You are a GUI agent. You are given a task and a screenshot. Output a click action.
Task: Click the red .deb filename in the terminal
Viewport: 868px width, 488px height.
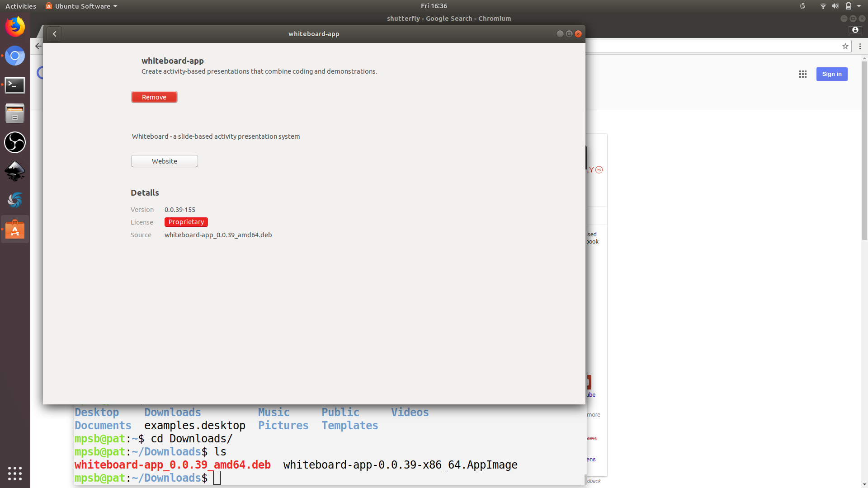[173, 465]
